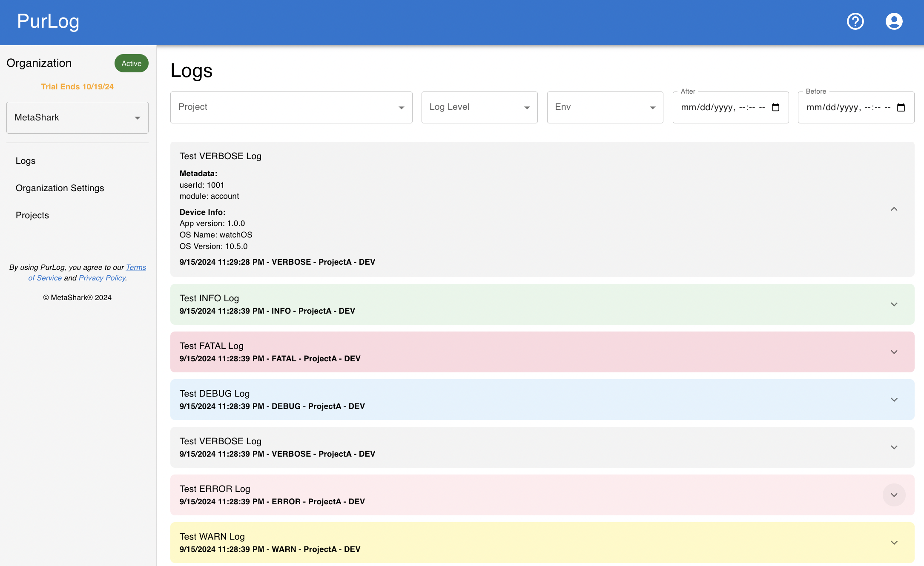This screenshot has width=924, height=566.
Task: Open the user account profile icon
Action: pyautogui.click(x=894, y=21)
